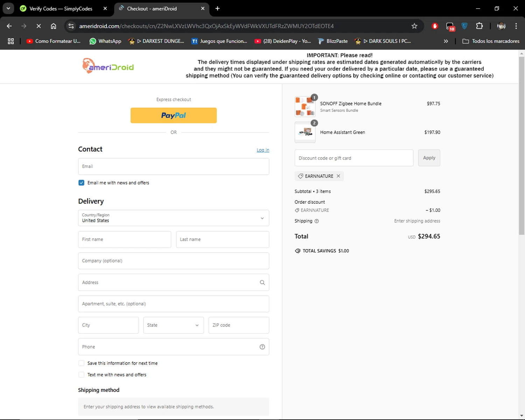This screenshot has width=525, height=420.
Task: Open the DARK SOULS I PC... bookmark
Action: 383,41
